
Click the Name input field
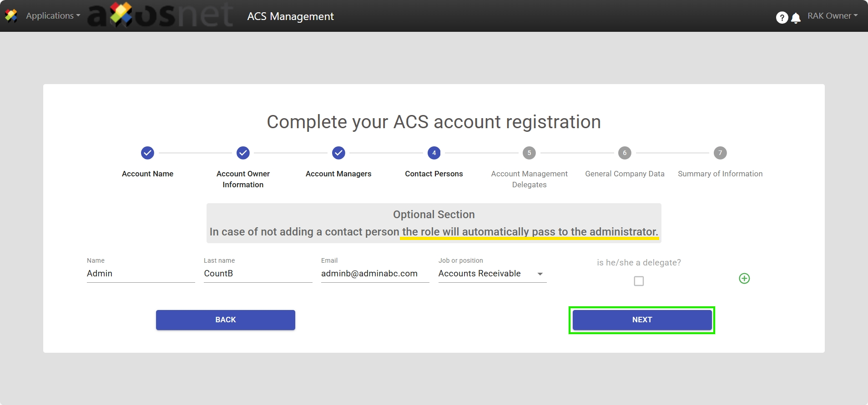click(x=141, y=274)
